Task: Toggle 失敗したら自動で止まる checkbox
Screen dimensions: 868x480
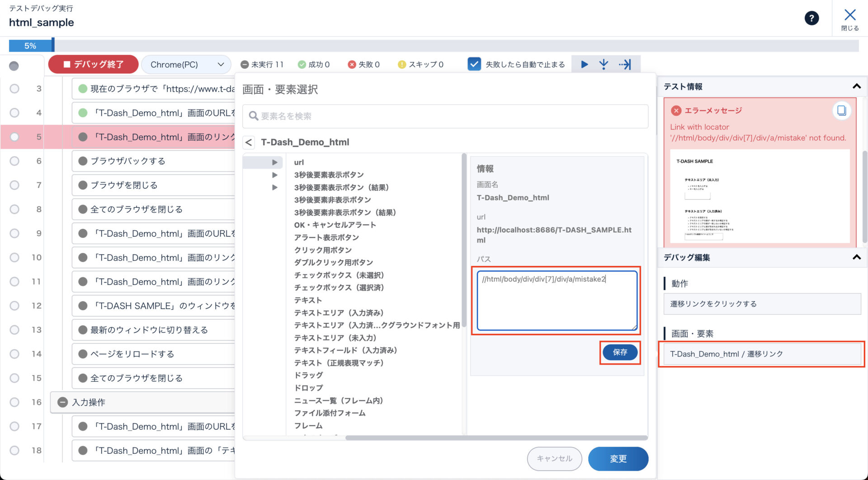Action: click(x=474, y=64)
